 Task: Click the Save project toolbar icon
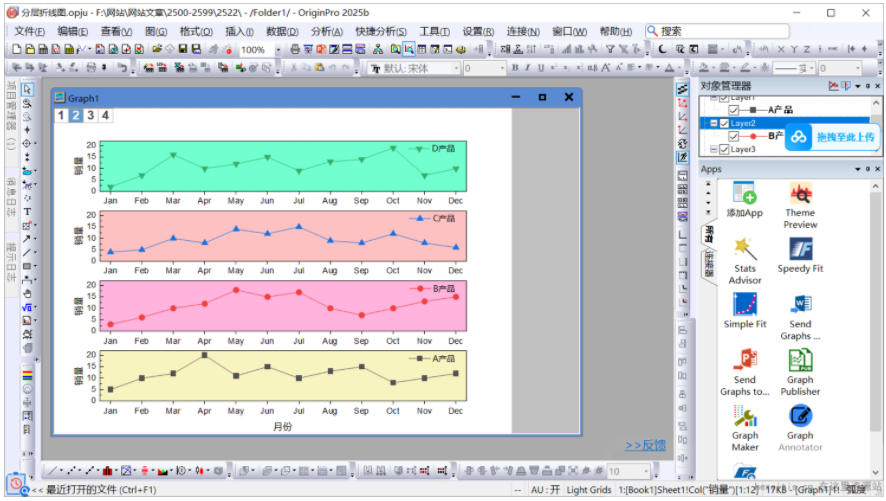pos(183,49)
